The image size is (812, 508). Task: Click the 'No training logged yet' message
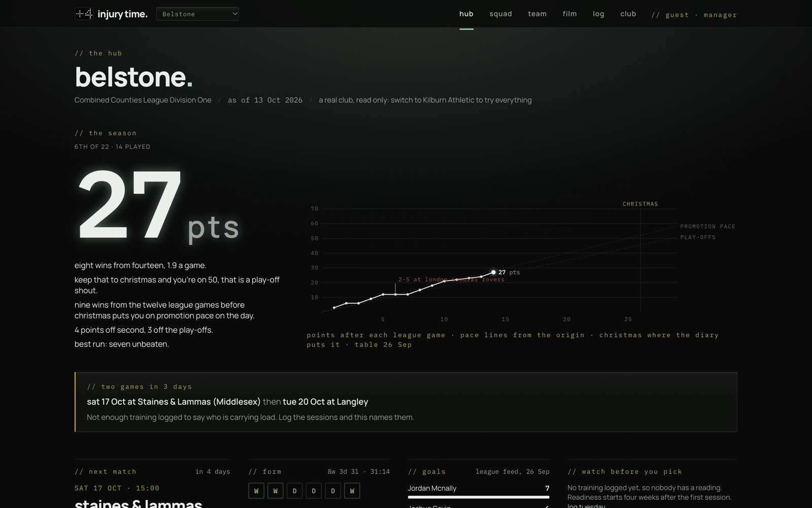(649, 492)
